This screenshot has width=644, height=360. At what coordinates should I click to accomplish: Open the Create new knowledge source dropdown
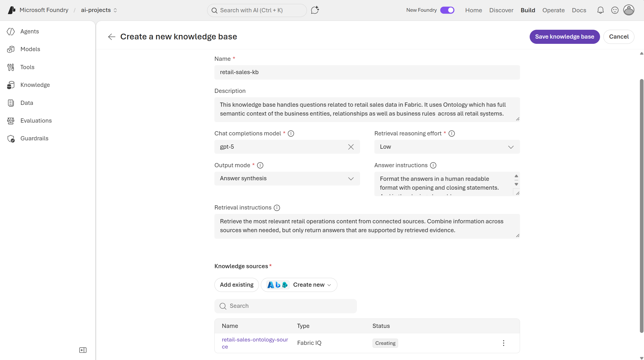(x=299, y=285)
